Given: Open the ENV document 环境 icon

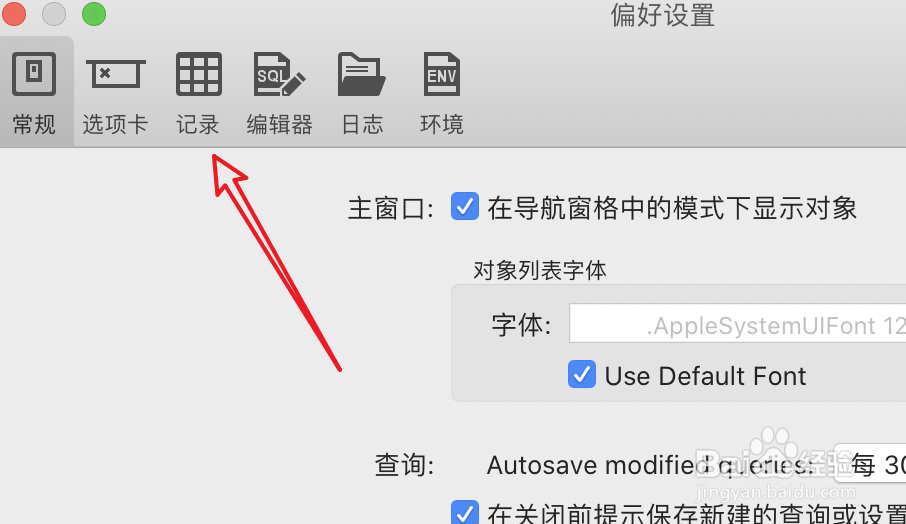Looking at the screenshot, I should tap(442, 74).
